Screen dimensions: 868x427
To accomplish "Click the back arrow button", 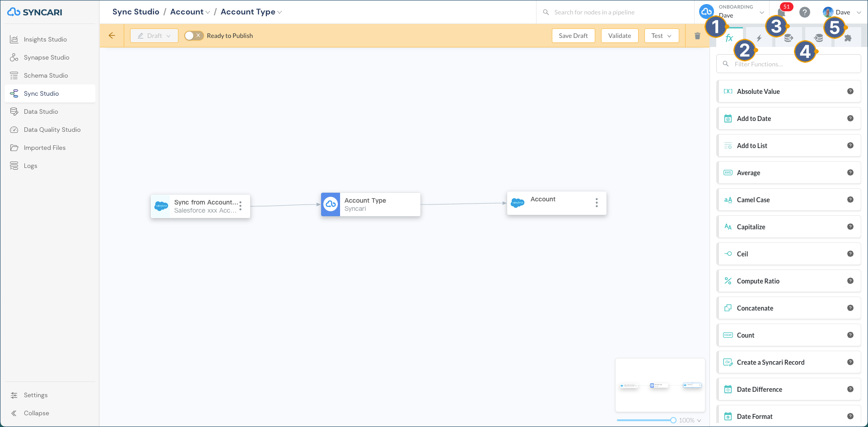I will (112, 36).
